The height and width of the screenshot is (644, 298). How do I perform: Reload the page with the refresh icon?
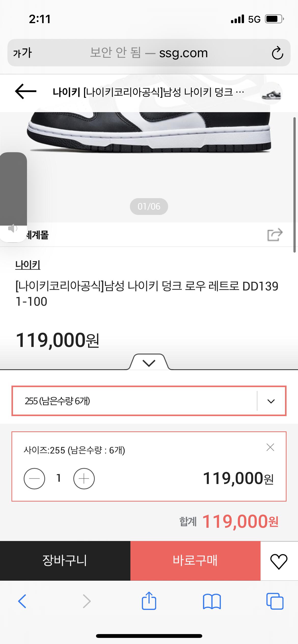(277, 53)
